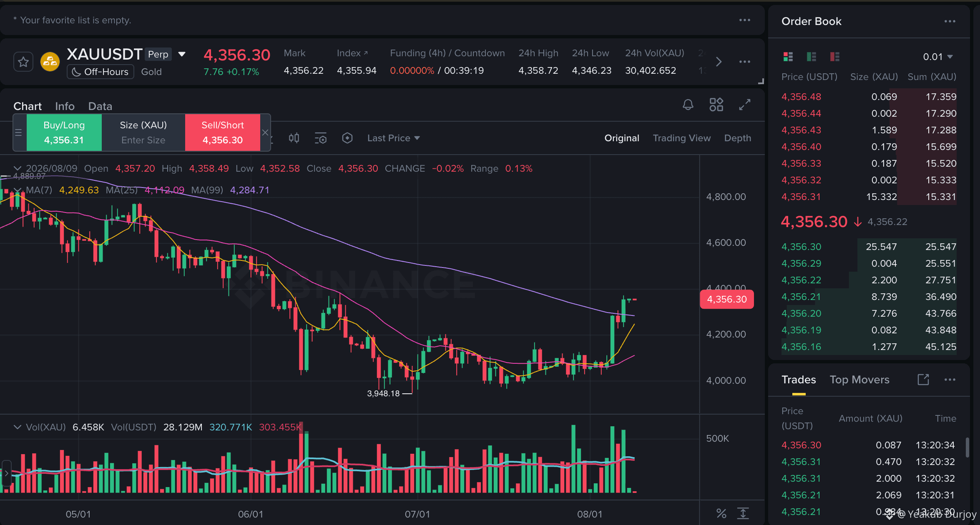980x525 pixels.
Task: Close the quick order panel
Action: 265,132
